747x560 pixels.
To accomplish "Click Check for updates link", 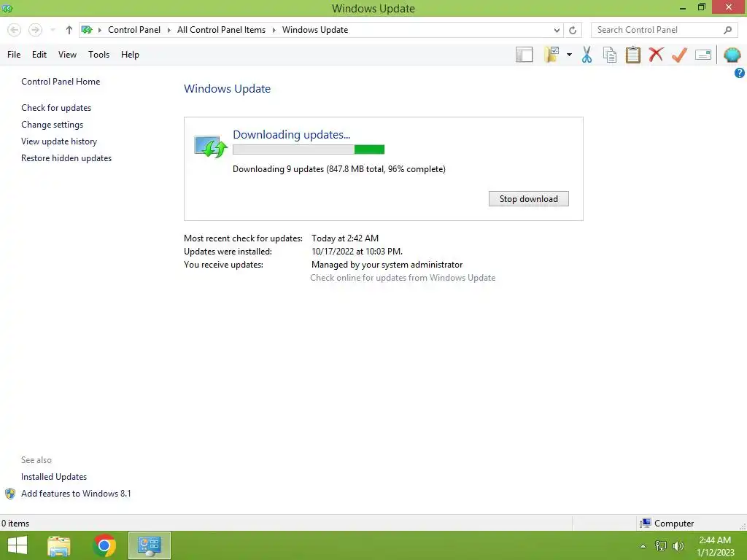I will tap(56, 108).
